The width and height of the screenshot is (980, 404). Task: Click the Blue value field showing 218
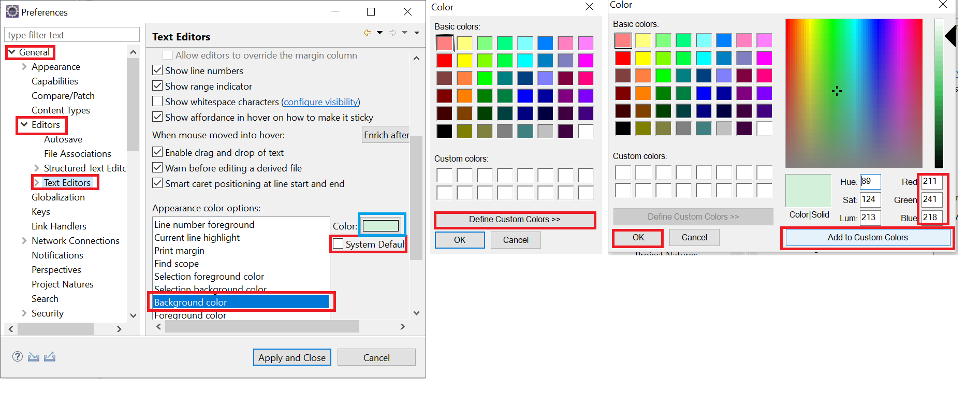(x=932, y=217)
